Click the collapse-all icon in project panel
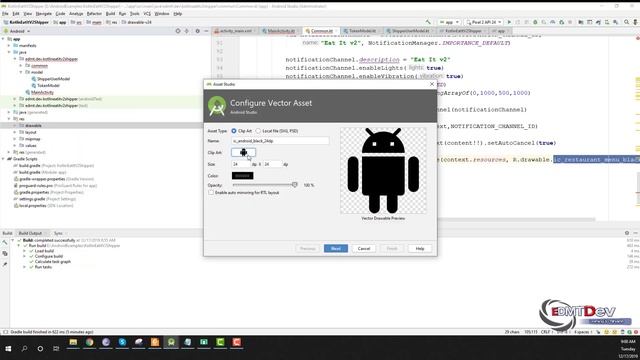The height and width of the screenshot is (360, 640). click(x=187, y=31)
